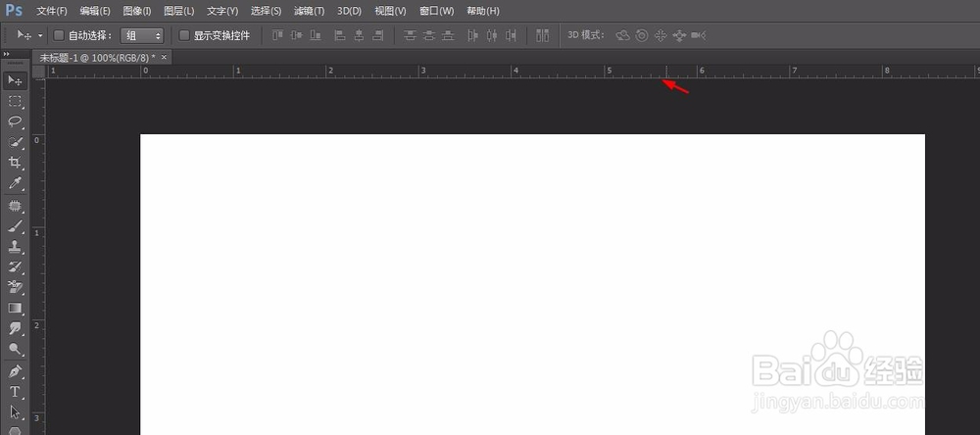
Task: Click the Distribute top edges icon
Action: click(x=410, y=35)
